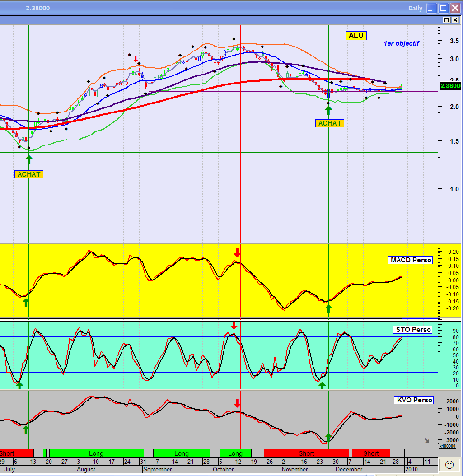Viewport: 463px width, 476px height.
Task: Select the red Short bar in November
Action: 306,453
